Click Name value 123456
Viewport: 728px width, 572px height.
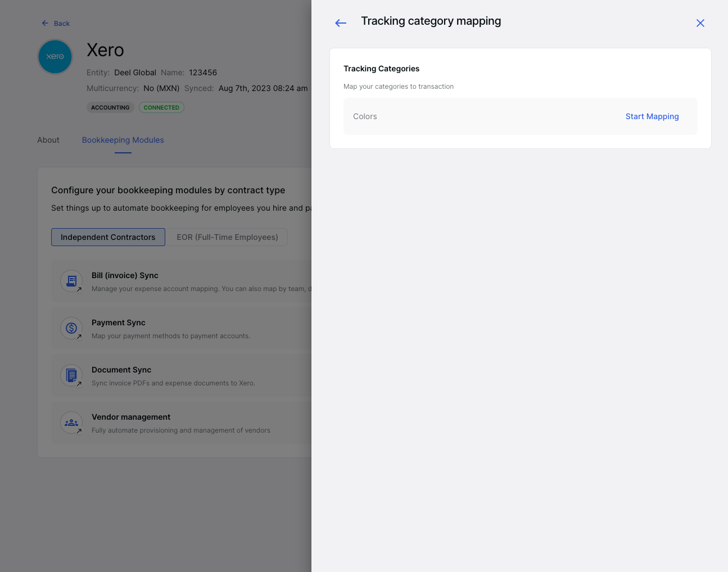tap(203, 72)
